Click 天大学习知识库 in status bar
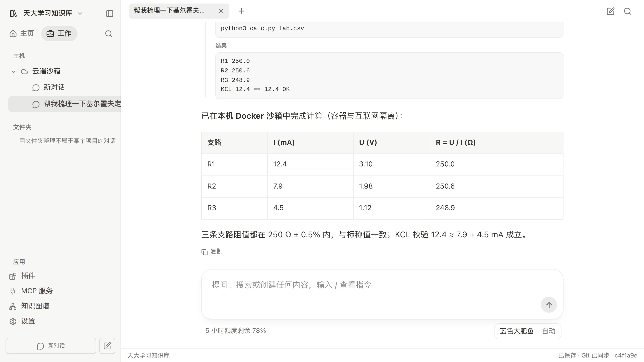This screenshot has height=362, width=644. (x=148, y=355)
